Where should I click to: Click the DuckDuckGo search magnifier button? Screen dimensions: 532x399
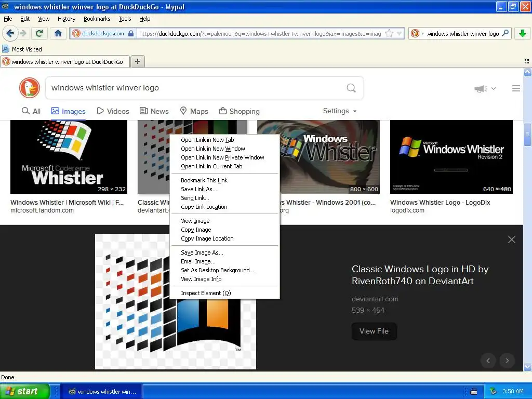[x=351, y=88]
